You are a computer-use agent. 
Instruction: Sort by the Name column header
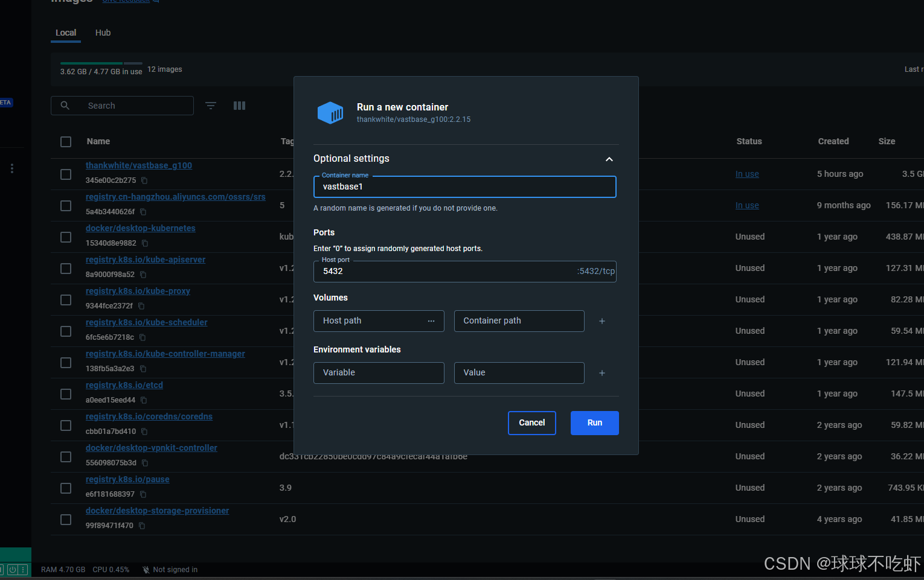tap(98, 141)
